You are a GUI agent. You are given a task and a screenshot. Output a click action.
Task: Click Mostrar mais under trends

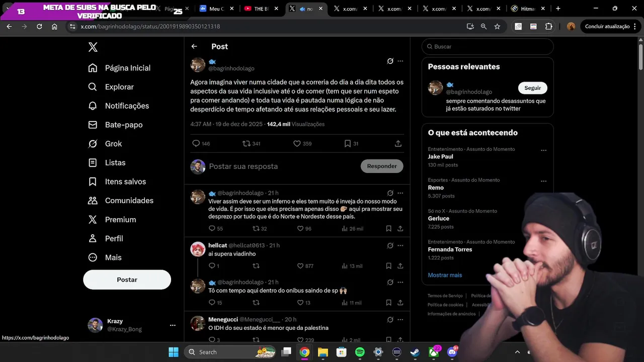pyautogui.click(x=445, y=275)
